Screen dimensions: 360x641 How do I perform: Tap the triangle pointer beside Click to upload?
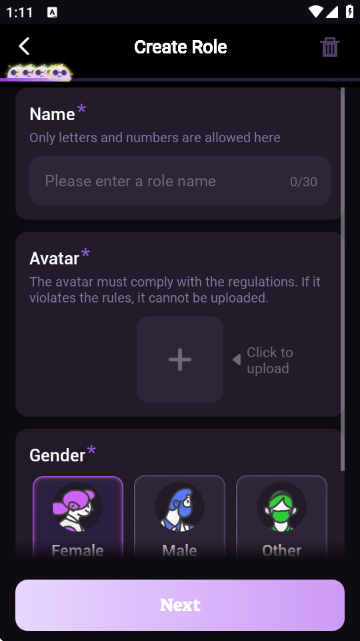pyautogui.click(x=237, y=360)
